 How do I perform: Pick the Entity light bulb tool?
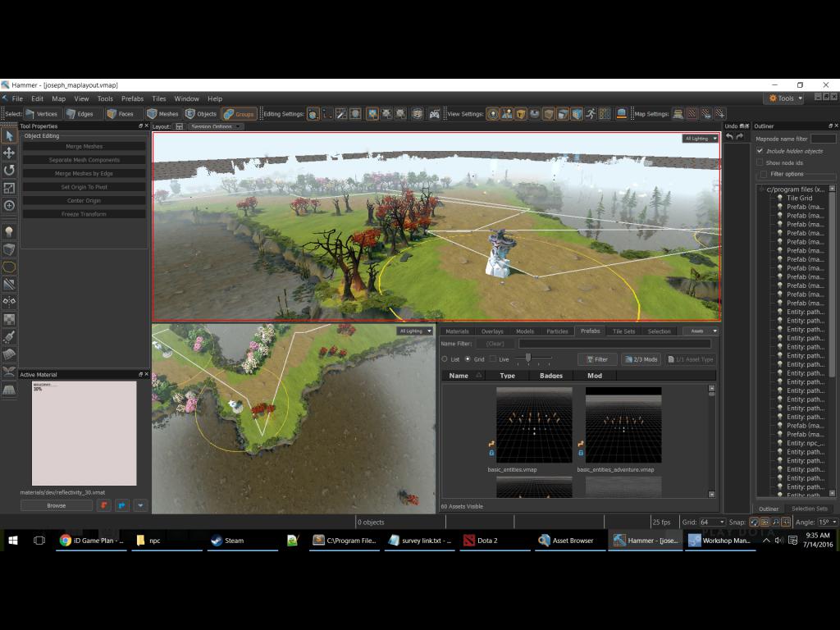point(9,232)
